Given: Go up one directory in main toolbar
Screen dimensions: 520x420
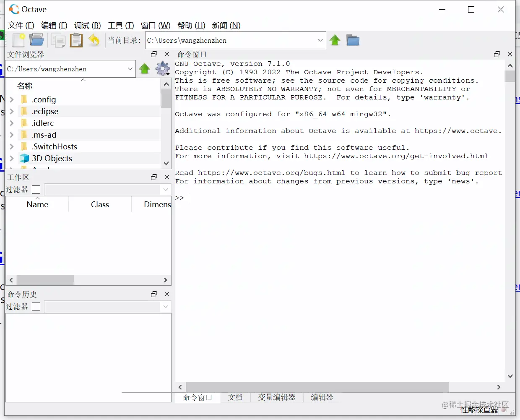Looking at the screenshot, I should pos(335,40).
